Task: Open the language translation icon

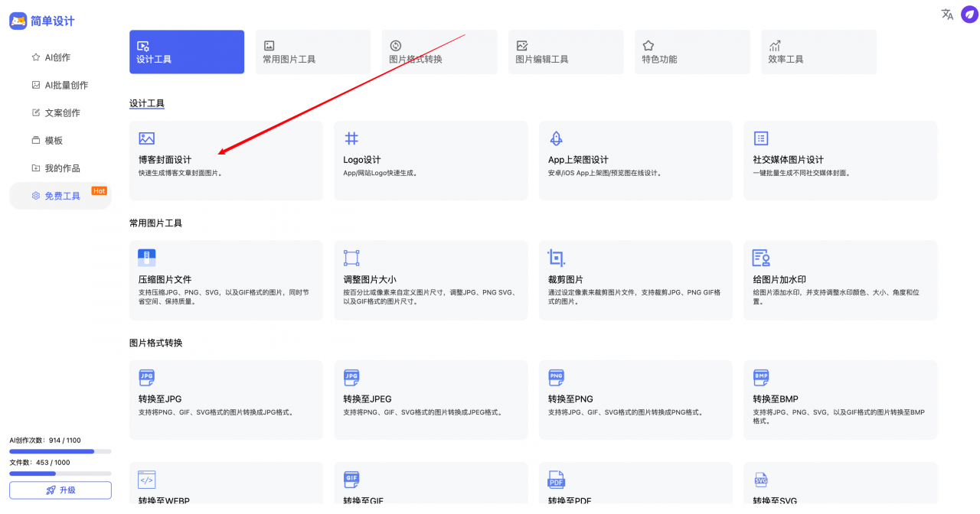Action: pyautogui.click(x=947, y=15)
